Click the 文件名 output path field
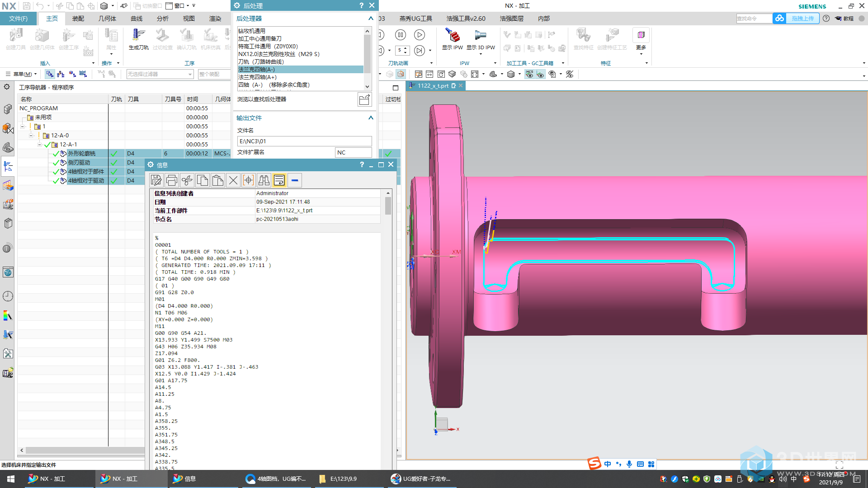 pos(304,141)
